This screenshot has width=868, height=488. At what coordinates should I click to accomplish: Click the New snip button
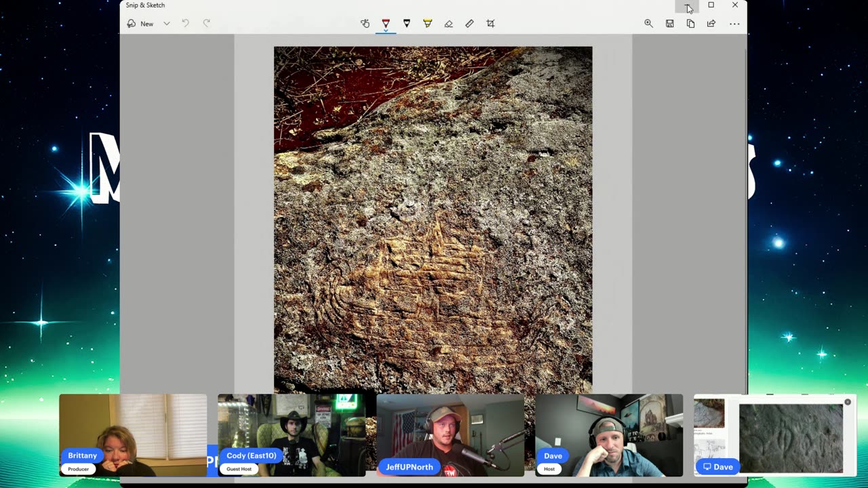[140, 24]
